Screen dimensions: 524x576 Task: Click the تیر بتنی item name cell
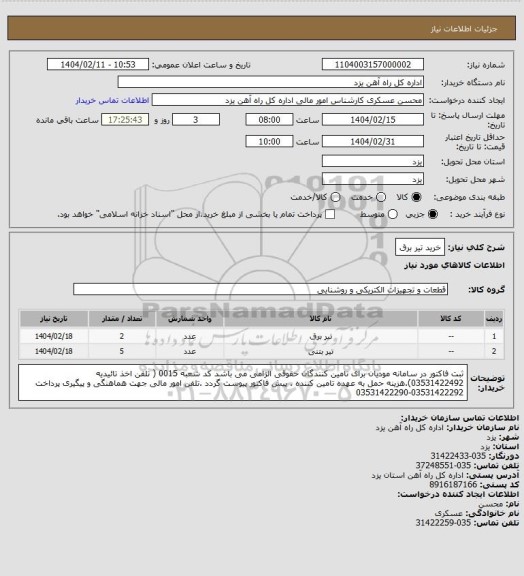[x=321, y=351]
